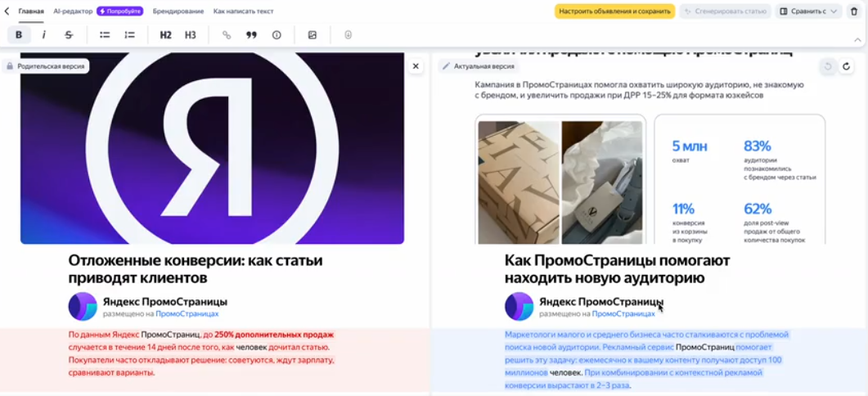
Task: Click the 62% post-view statistic
Action: 774,223
